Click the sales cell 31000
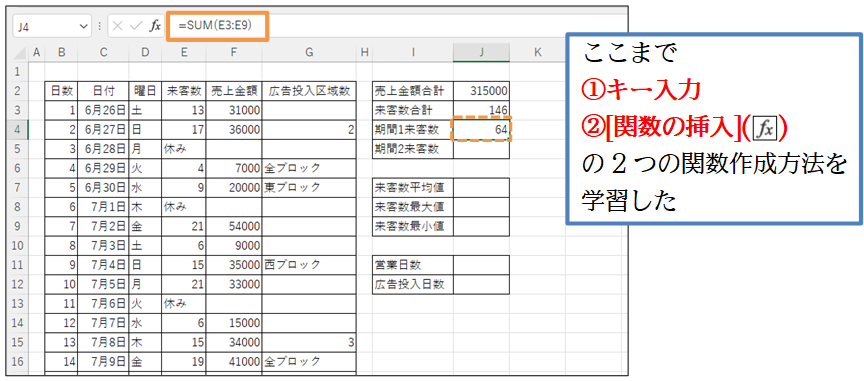 234,111
